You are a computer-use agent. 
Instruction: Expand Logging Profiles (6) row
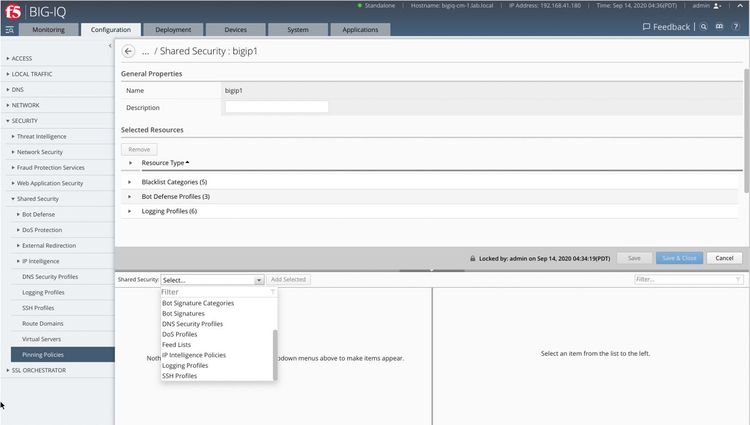(x=130, y=211)
